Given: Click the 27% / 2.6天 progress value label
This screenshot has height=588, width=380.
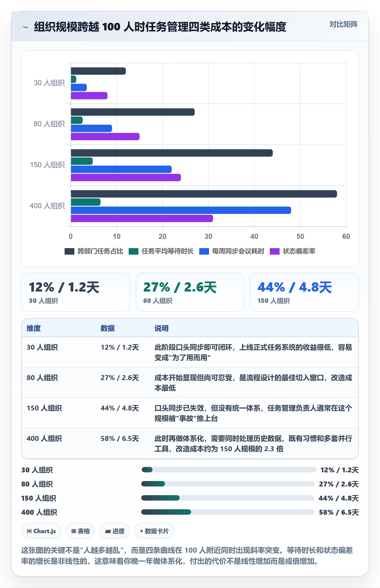Looking at the screenshot, I should [339, 484].
